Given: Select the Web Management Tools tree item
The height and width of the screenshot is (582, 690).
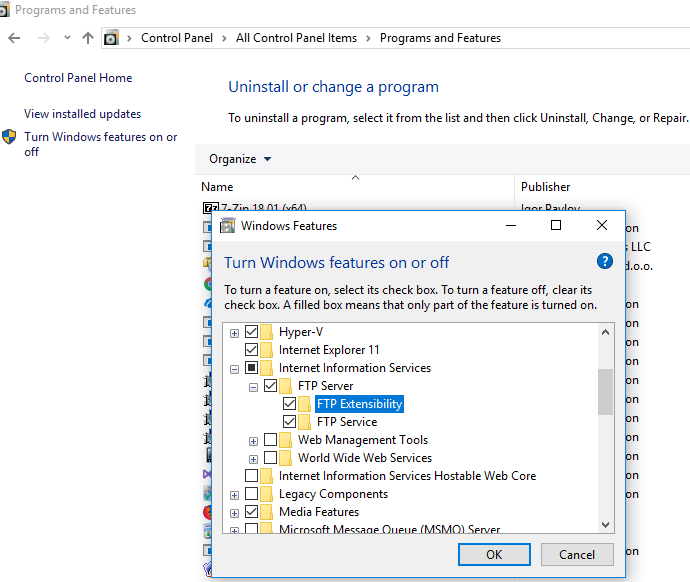Looking at the screenshot, I should [363, 440].
